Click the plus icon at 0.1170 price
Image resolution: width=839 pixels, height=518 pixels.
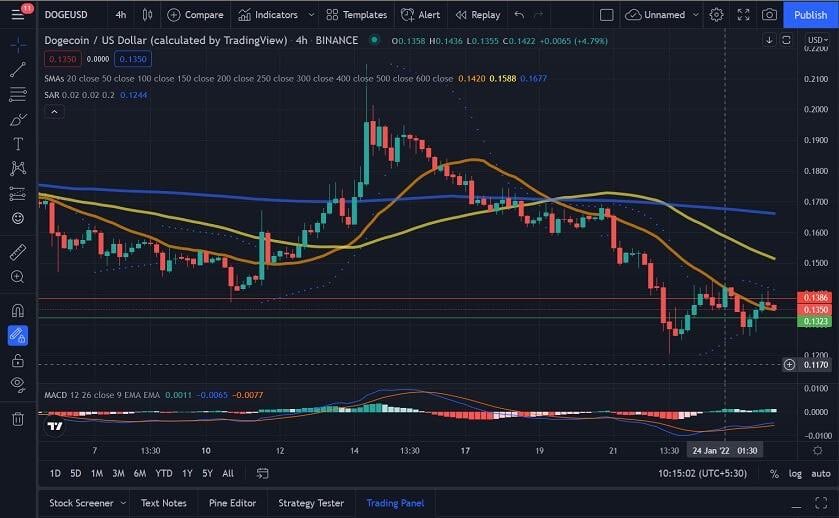(x=789, y=365)
